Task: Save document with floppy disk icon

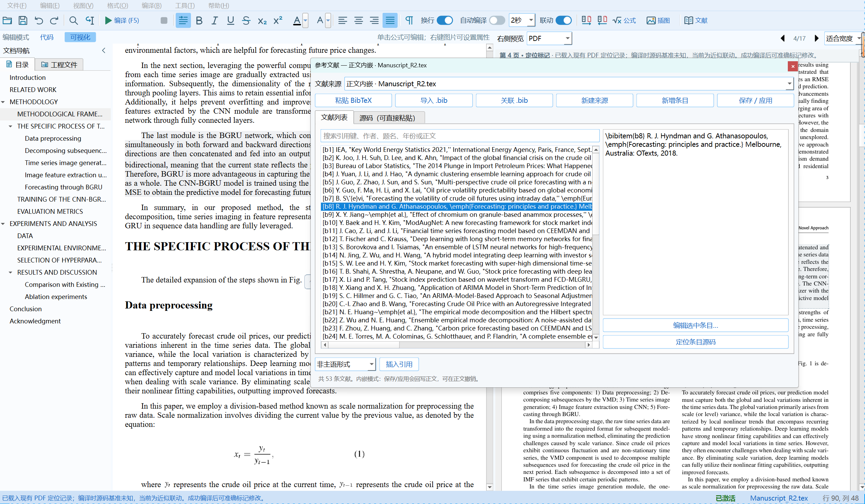Action: [x=23, y=20]
